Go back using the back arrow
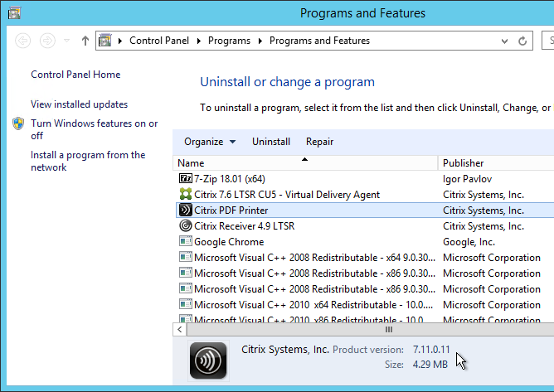554x392 pixels. coord(23,41)
